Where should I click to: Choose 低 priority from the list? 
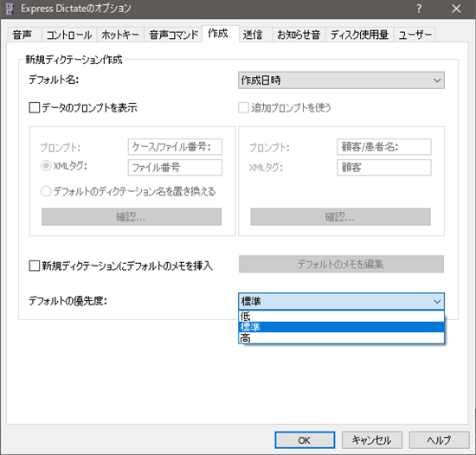341,316
